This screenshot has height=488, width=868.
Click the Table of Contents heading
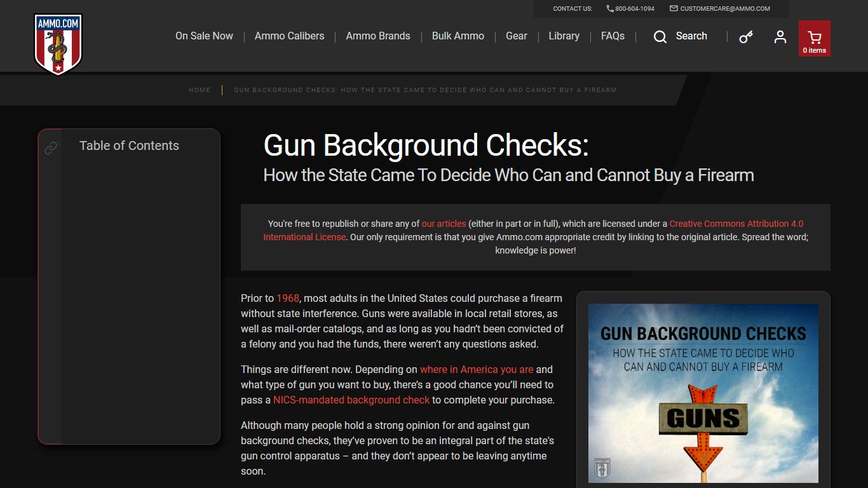click(x=129, y=146)
